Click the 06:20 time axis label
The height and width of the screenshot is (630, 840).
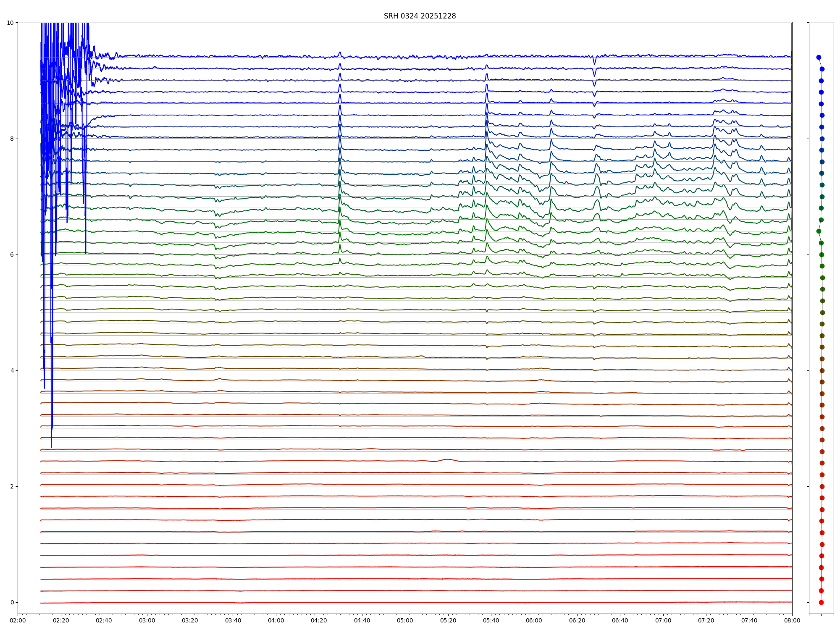point(577,621)
